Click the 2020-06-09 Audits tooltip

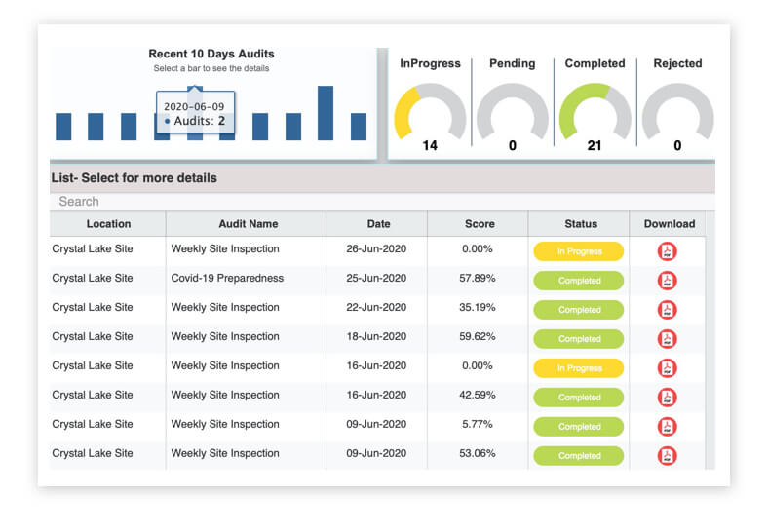[196, 113]
